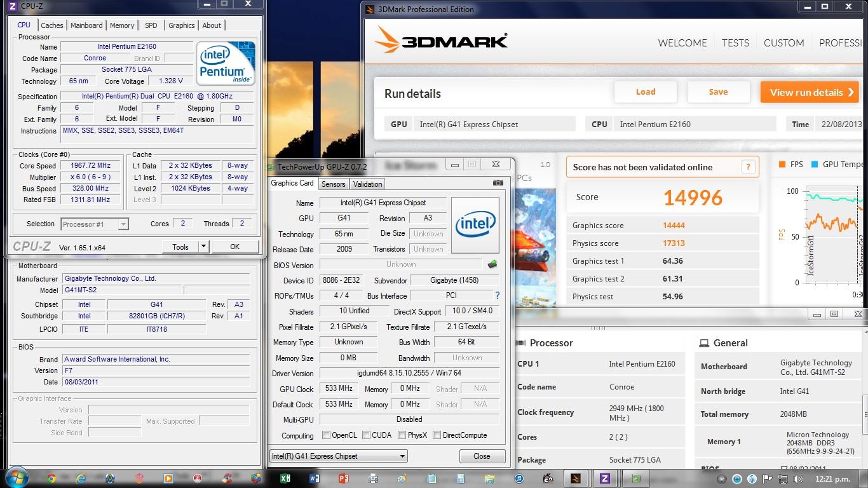Switch to the 3DMark taskbar button
This screenshot has width=868, height=488.
point(574,478)
